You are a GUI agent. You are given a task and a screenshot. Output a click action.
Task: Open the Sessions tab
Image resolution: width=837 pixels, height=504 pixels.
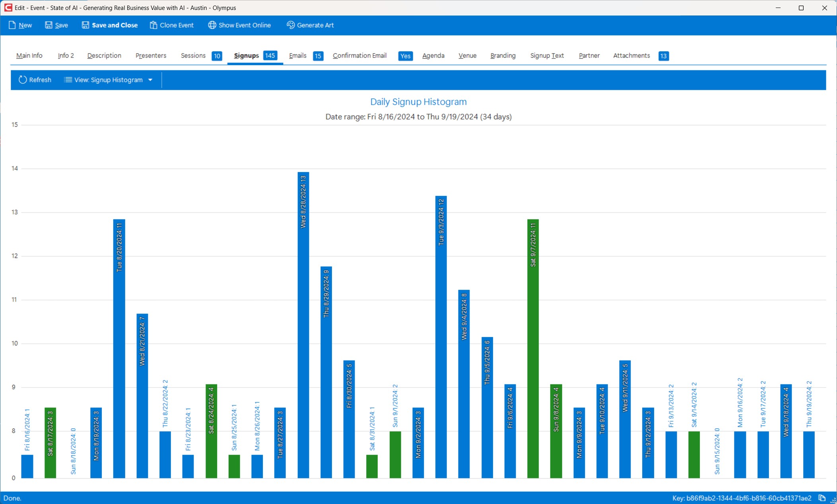pyautogui.click(x=193, y=56)
